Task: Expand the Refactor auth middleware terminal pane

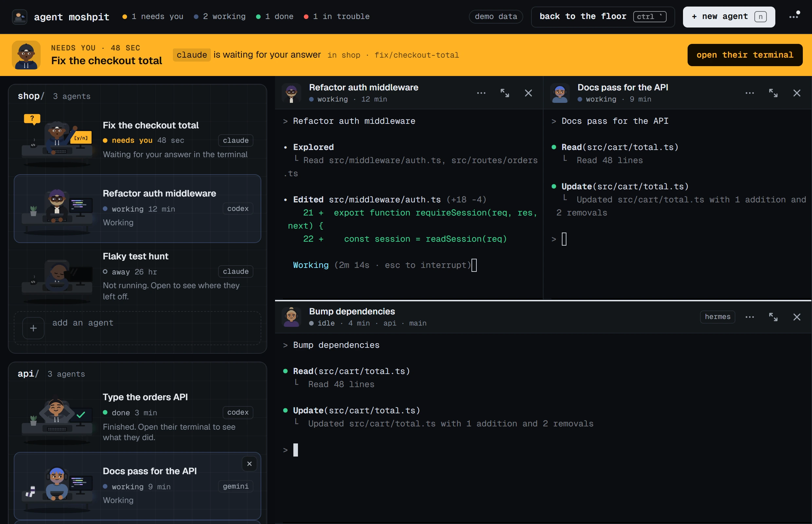Action: tap(505, 93)
